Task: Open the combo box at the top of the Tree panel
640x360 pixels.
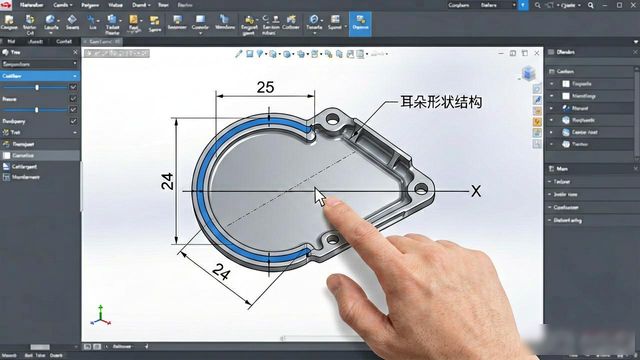Action: [40, 64]
